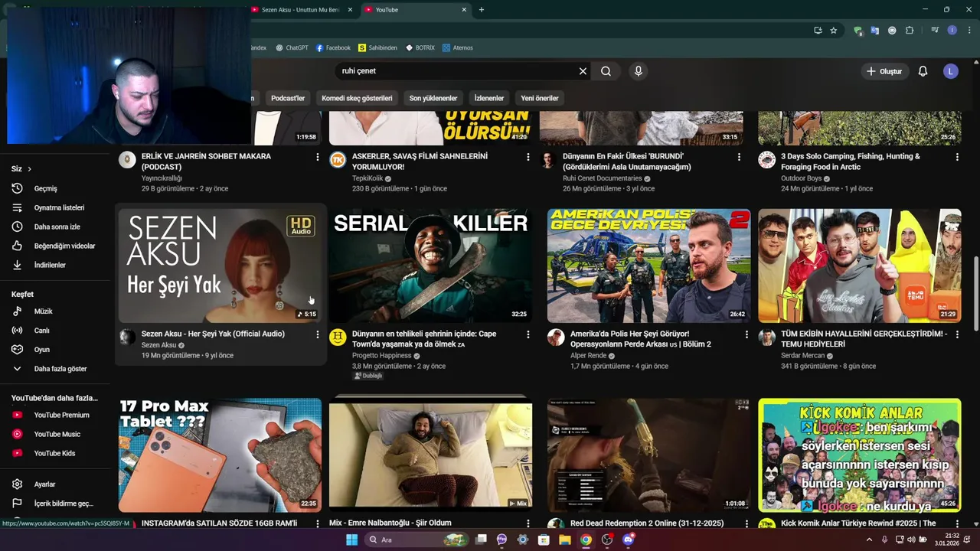Open File Explorer from taskbar

564,540
